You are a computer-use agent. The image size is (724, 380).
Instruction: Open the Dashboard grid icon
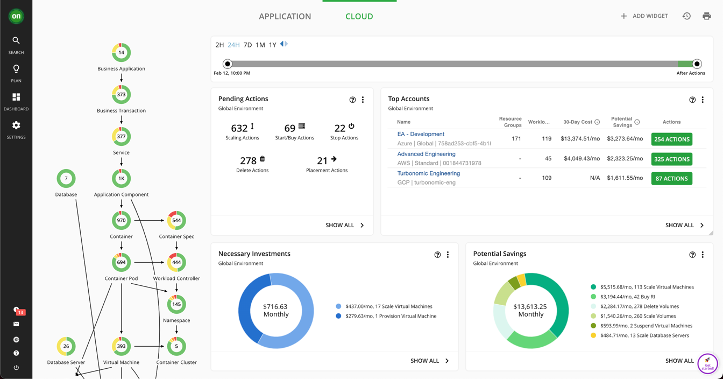coord(16,97)
